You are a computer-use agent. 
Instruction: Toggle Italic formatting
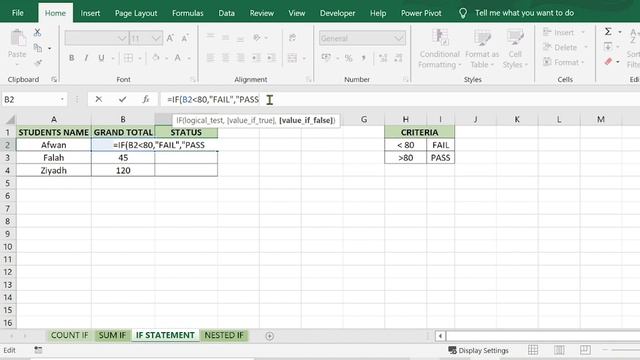(x=87, y=58)
